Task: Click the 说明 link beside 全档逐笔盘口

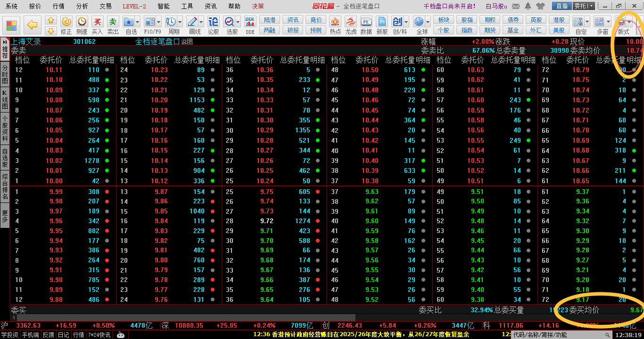Action: pos(187,41)
